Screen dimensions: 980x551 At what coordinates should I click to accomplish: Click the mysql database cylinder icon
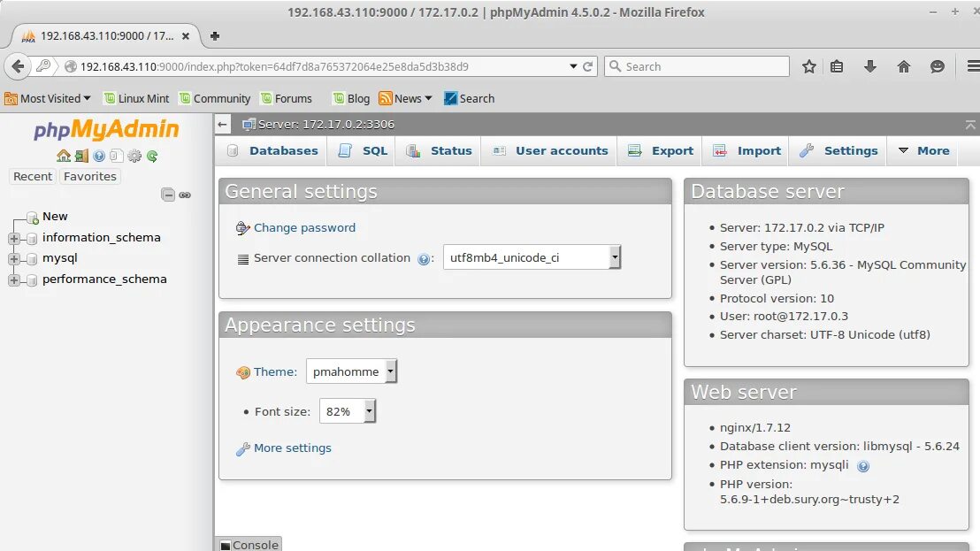pos(32,259)
